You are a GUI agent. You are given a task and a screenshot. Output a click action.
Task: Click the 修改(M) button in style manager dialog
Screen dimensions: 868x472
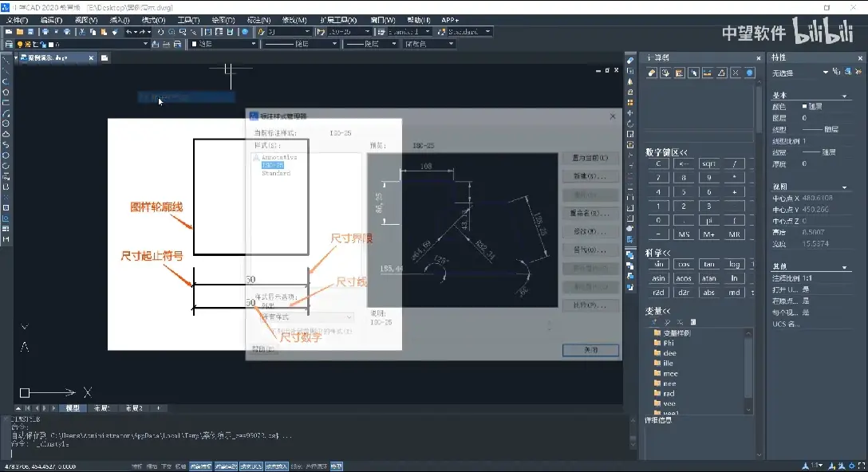590,231
